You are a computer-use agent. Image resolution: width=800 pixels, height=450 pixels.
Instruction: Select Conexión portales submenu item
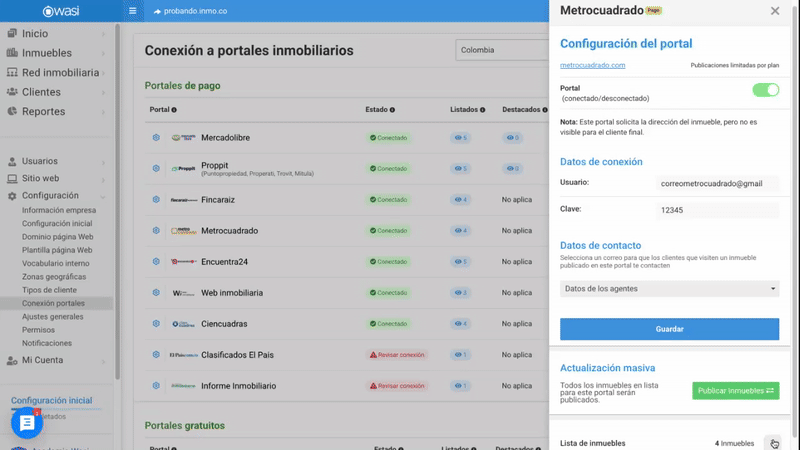click(x=53, y=303)
